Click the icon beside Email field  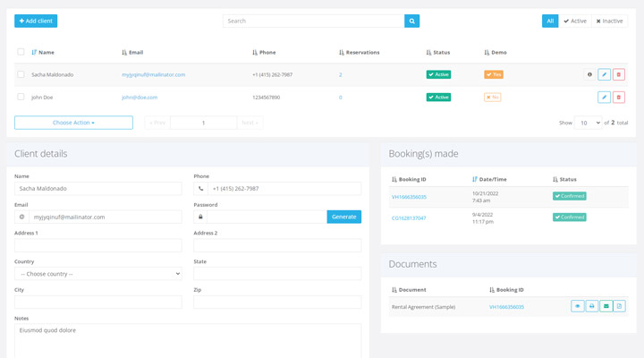tap(21, 217)
